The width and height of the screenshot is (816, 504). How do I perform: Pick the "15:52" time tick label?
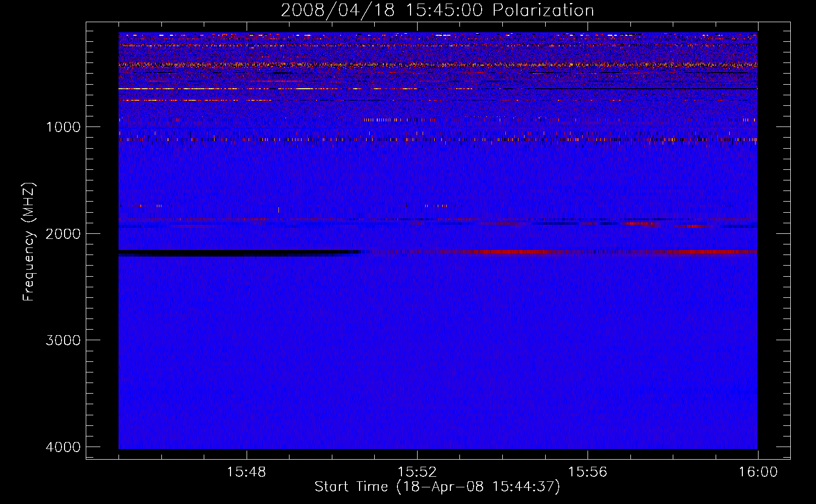(417, 472)
